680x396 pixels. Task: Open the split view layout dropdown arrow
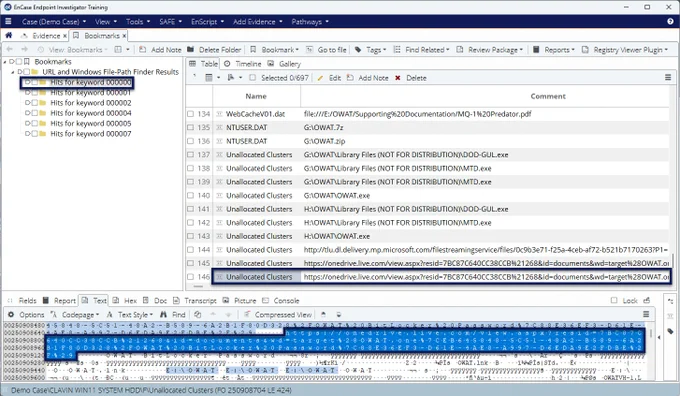[128, 49]
